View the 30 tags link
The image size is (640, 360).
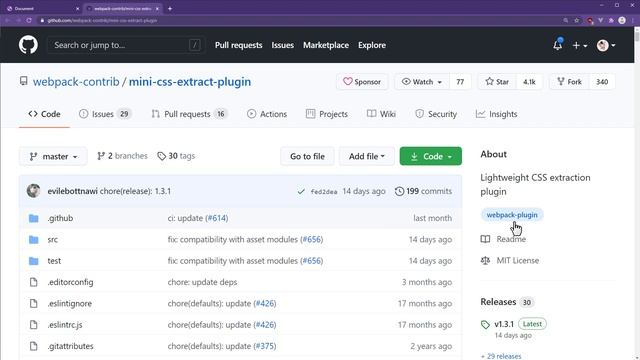(176, 156)
